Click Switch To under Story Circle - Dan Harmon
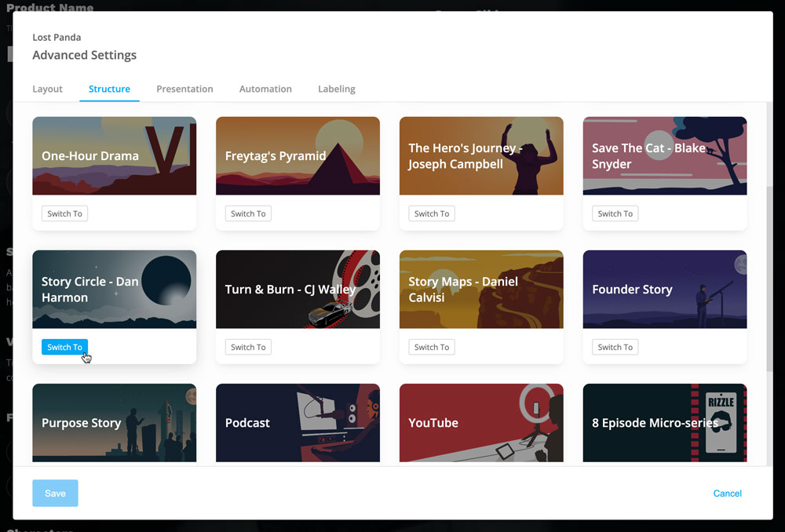 pyautogui.click(x=64, y=347)
